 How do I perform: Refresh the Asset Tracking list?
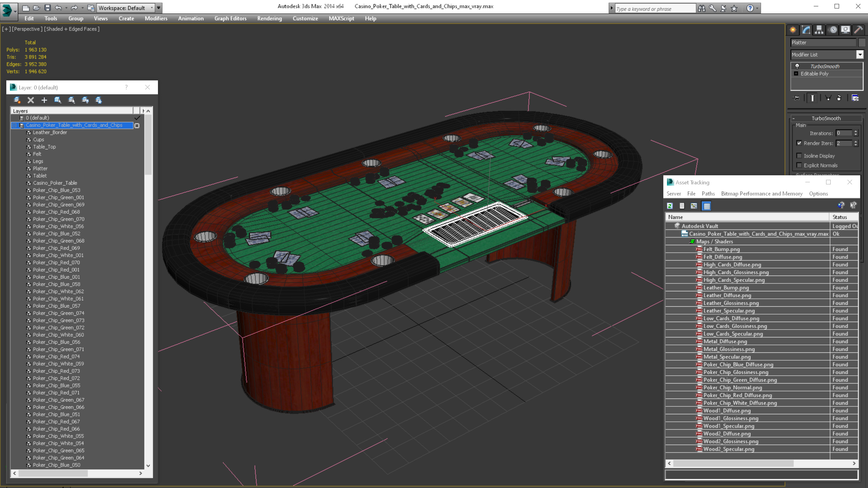(670, 206)
